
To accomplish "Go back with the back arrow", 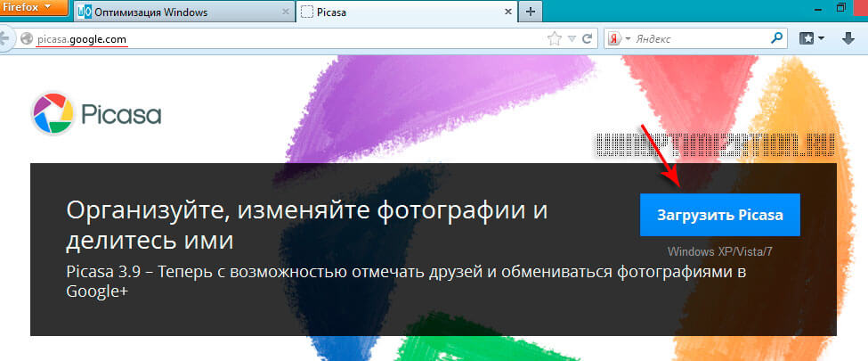I will point(5,39).
